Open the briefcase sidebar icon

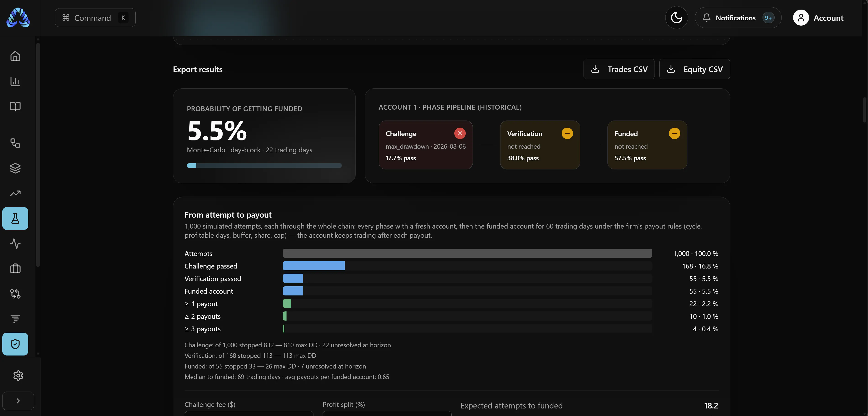(15, 269)
